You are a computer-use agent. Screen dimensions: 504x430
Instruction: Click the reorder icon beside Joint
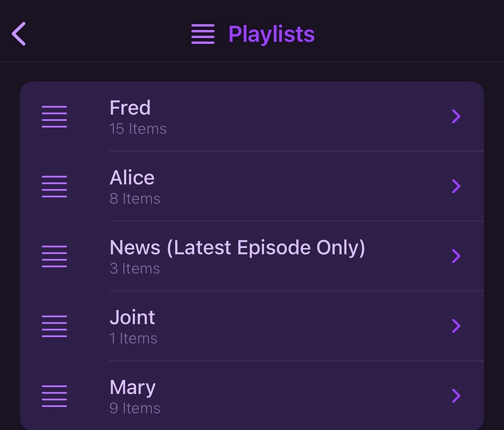[x=54, y=326]
